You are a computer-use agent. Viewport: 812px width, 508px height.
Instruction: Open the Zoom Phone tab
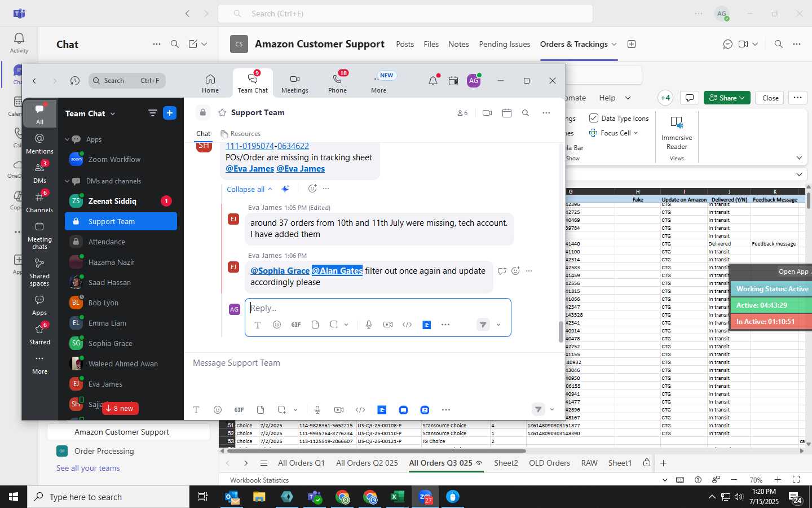pos(338,84)
